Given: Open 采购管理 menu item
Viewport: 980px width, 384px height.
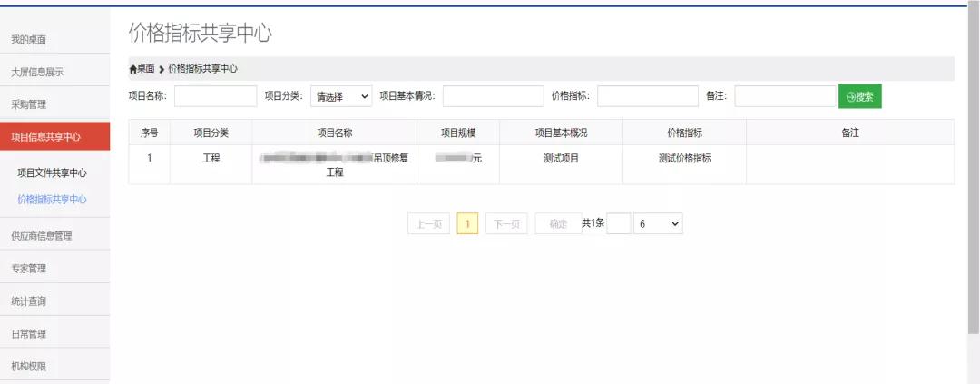Looking at the screenshot, I should pyautogui.click(x=29, y=104).
